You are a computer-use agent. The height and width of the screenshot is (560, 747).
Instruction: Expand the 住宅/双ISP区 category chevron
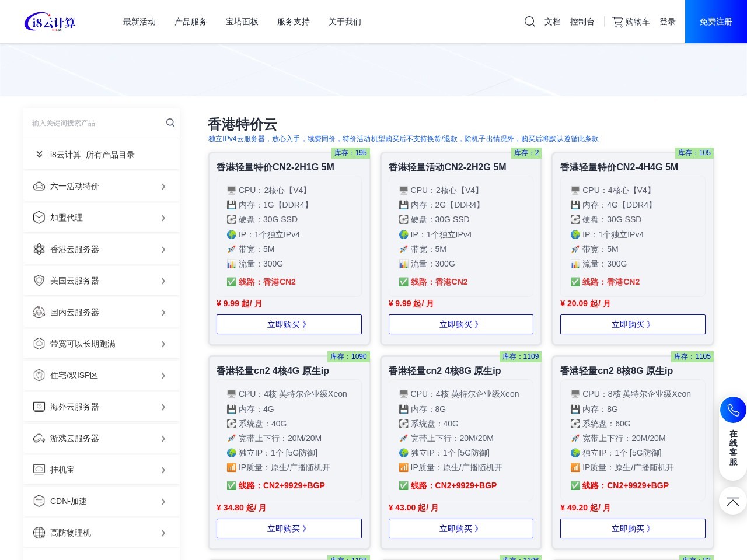163,376
